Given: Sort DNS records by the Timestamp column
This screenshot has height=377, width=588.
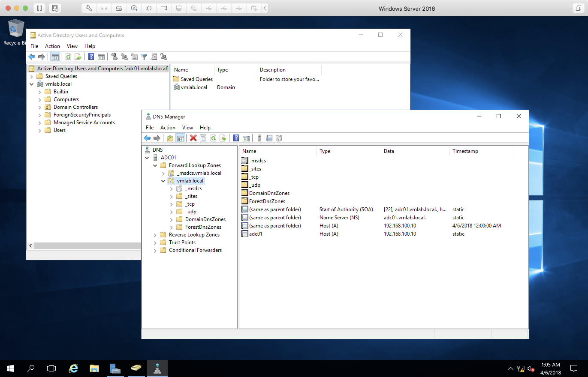Looking at the screenshot, I should (x=465, y=151).
